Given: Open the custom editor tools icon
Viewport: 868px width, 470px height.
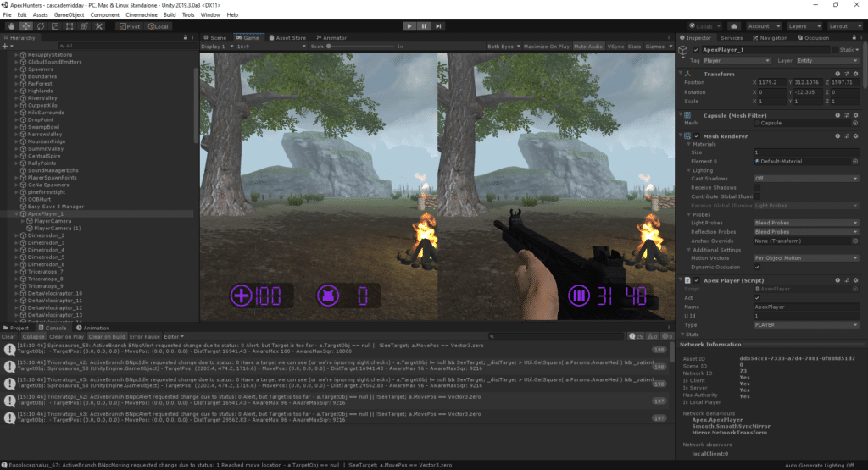Looking at the screenshot, I should pos(98,26).
